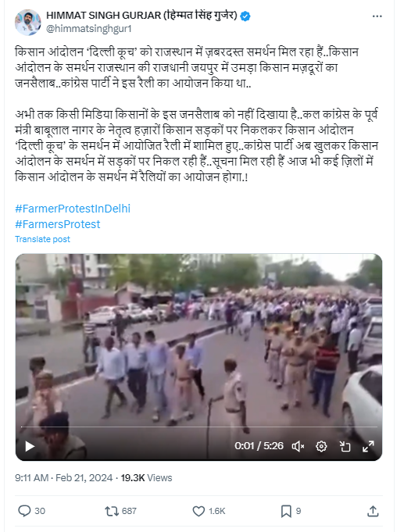This screenshot has height=532, width=404.
Task: Click the reply comment icon
Action: point(24,511)
